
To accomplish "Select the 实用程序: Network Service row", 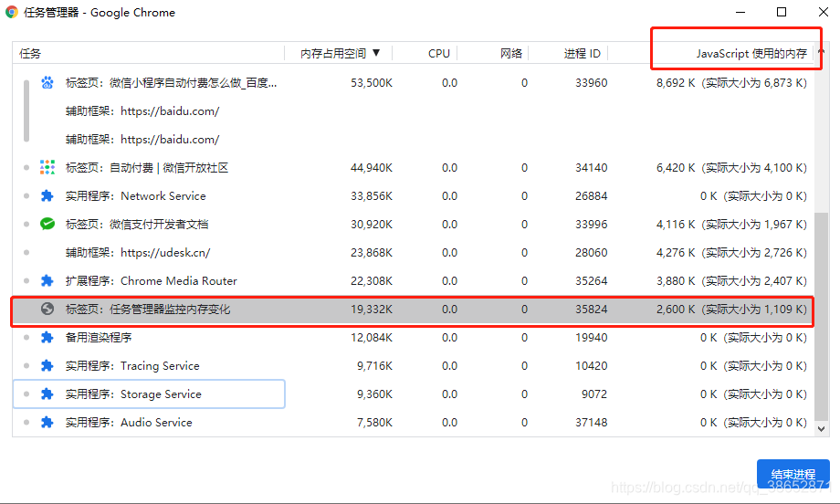I will 413,195.
